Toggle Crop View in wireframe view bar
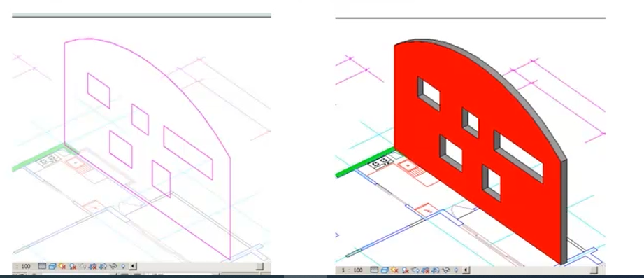This screenshot has width=644, height=278. click(x=93, y=267)
